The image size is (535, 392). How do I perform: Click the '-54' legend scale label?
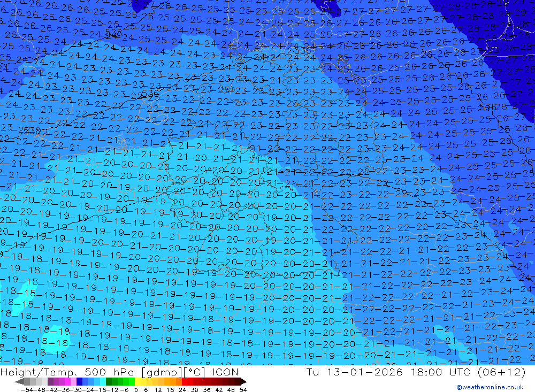27,390
